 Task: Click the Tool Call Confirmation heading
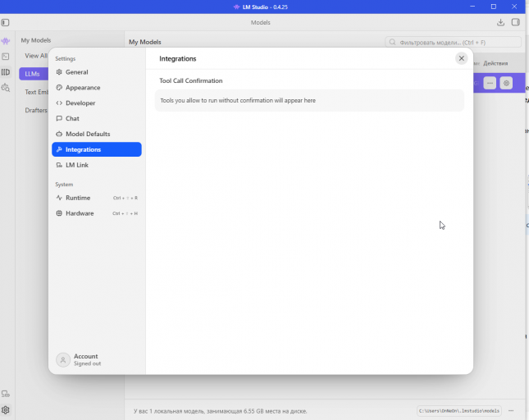tap(190, 80)
